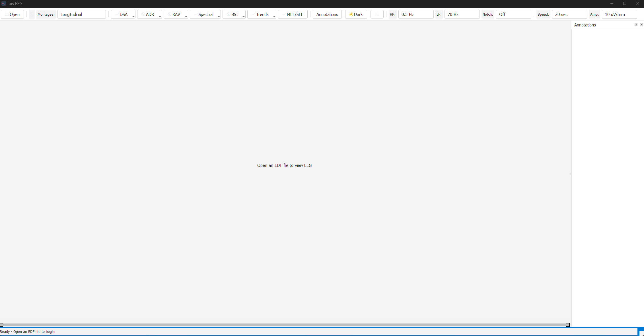Display the BSI symmetry index
The image size is (644, 336).
click(x=233, y=14)
